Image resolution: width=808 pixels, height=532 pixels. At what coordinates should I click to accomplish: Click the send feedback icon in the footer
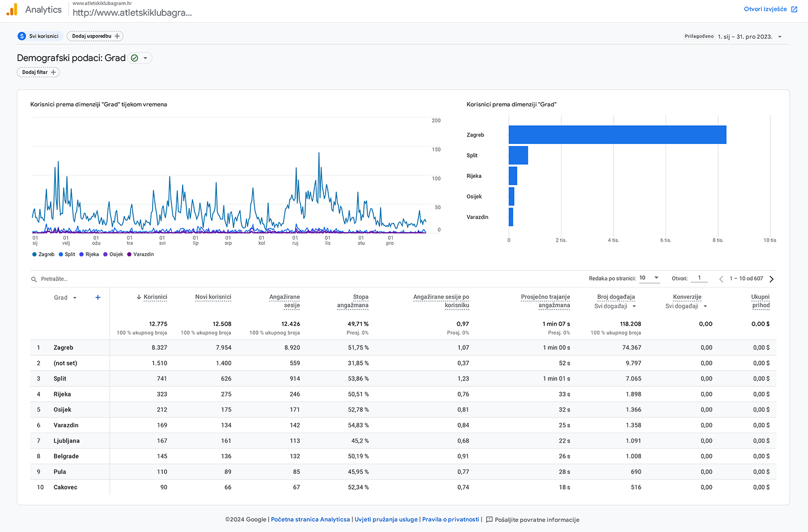click(489, 520)
